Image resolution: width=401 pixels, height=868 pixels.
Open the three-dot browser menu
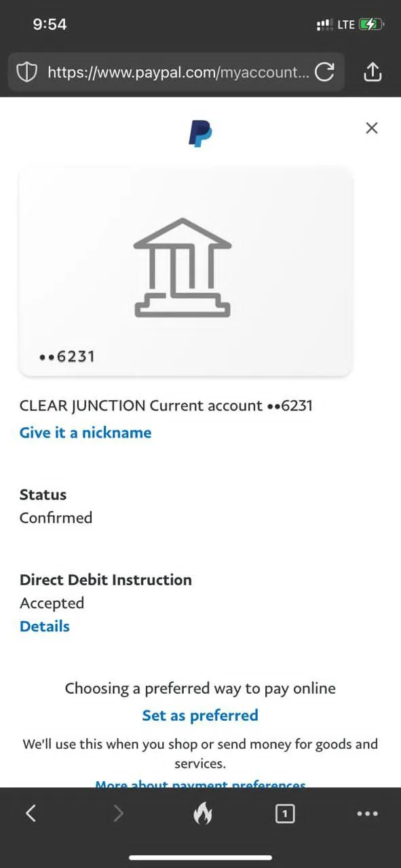[x=367, y=814]
